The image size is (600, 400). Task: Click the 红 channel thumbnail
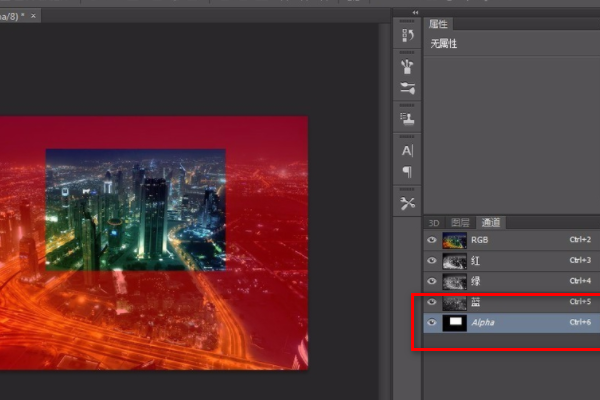(x=454, y=261)
